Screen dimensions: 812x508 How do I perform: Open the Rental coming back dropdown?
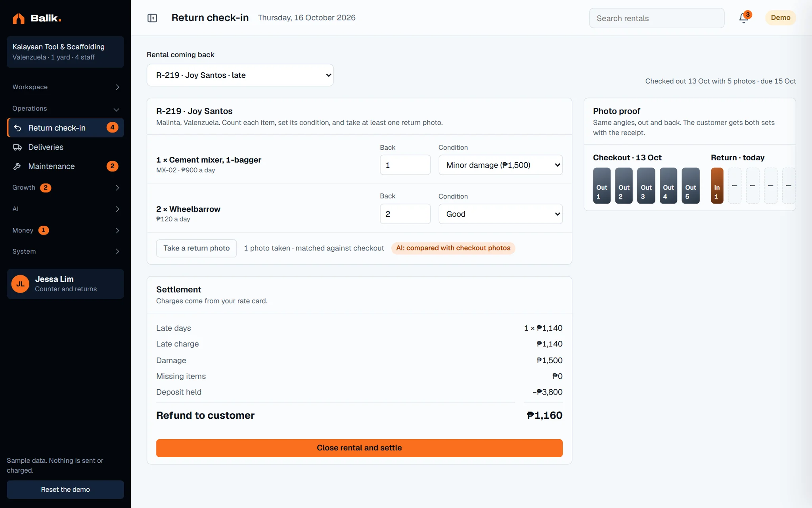click(x=240, y=75)
